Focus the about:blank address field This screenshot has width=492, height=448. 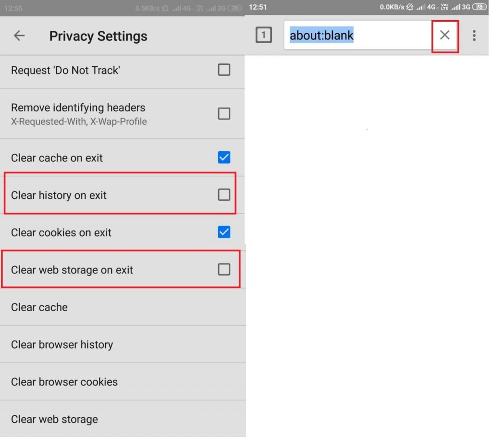[357, 35]
